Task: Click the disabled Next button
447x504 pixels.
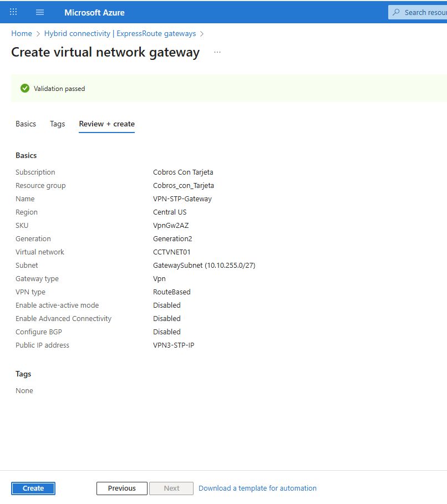Action: (171, 488)
